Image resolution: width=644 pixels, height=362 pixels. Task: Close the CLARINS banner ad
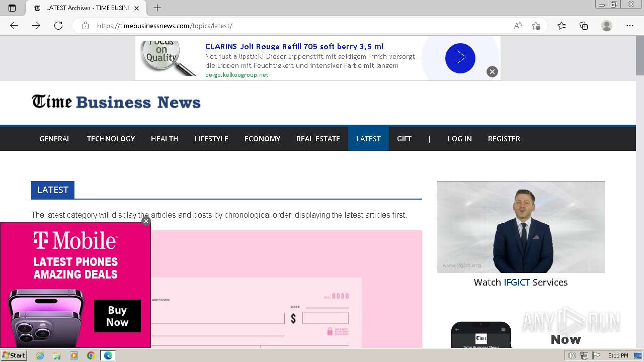tap(492, 72)
